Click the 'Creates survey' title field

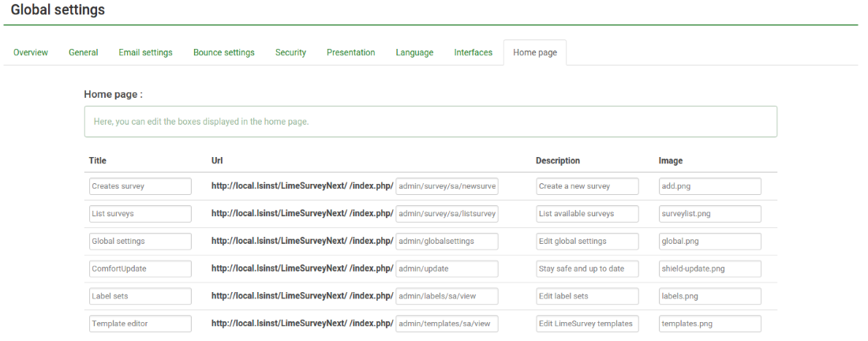[x=140, y=186]
